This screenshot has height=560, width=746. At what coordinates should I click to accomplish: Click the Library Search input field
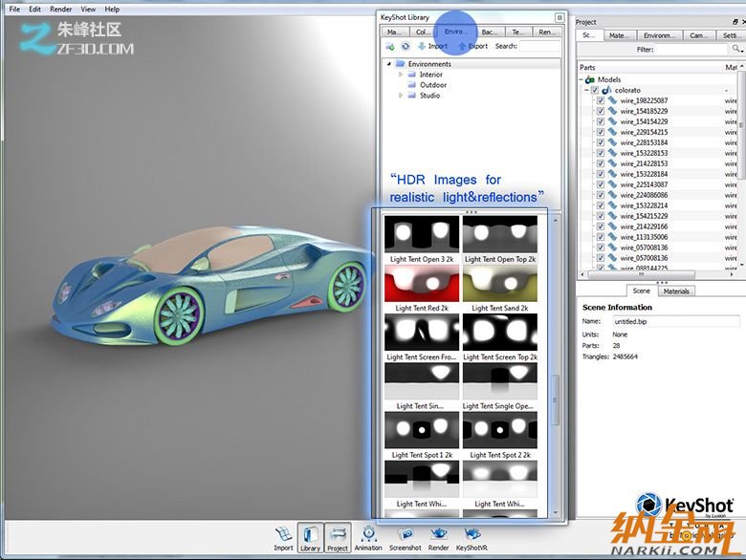pyautogui.click(x=540, y=46)
